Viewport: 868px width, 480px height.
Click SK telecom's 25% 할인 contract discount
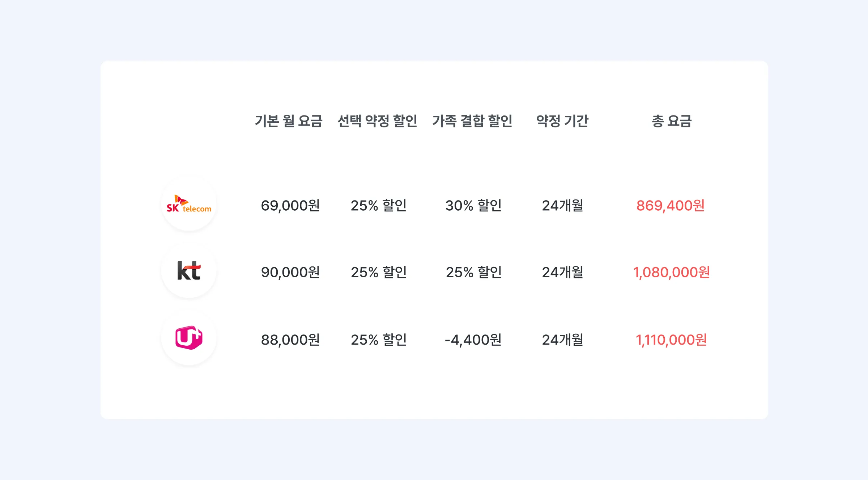(x=379, y=206)
